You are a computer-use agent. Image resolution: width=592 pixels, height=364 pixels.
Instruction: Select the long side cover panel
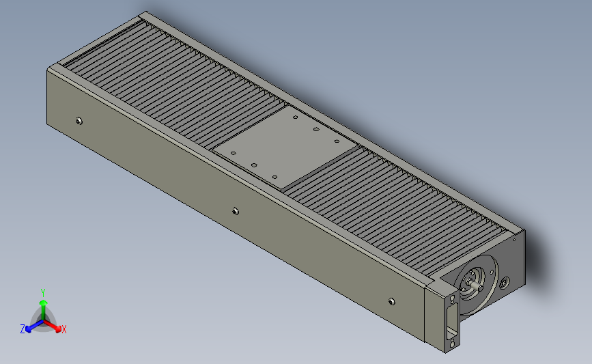click(236, 206)
